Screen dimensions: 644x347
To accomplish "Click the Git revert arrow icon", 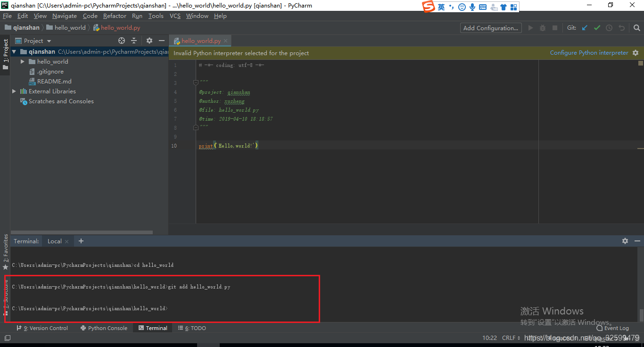I will [x=621, y=28].
